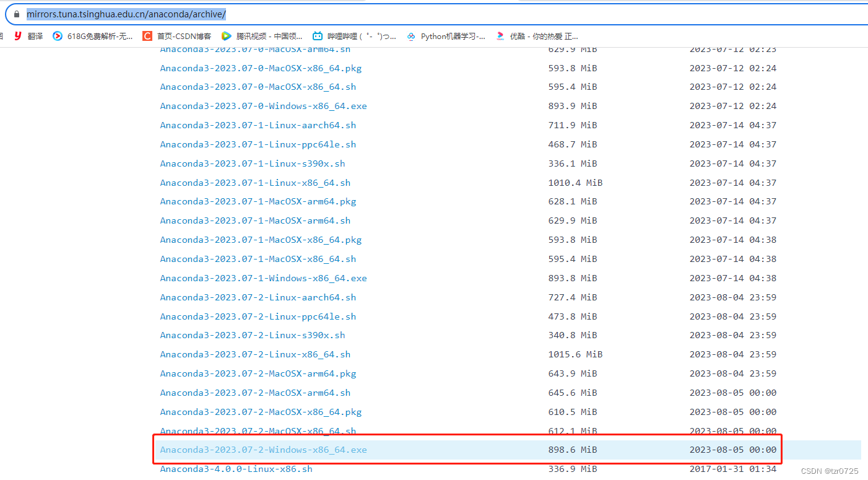
Task: Click date of 2023.07-0-MacOSX-x86_64.pkg row
Action: click(x=733, y=68)
